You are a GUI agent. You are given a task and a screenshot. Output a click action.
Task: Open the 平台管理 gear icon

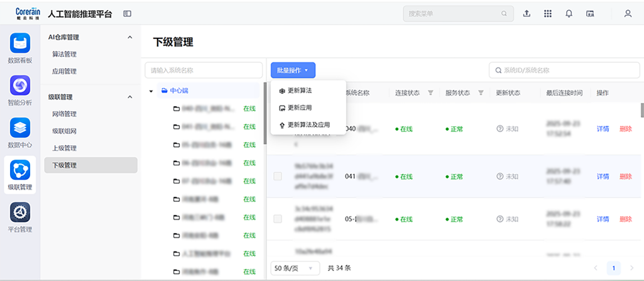tap(20, 212)
